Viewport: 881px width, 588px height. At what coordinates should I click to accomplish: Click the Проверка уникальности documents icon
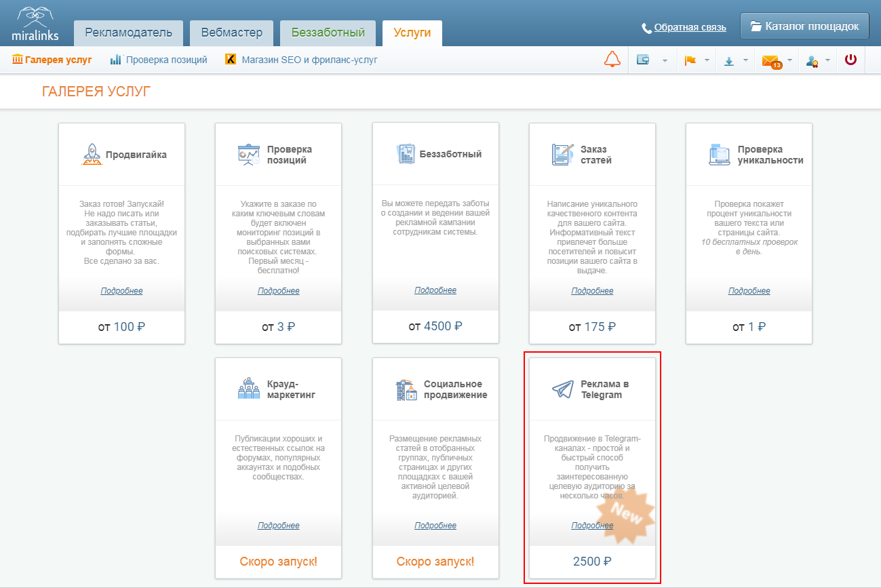point(719,155)
